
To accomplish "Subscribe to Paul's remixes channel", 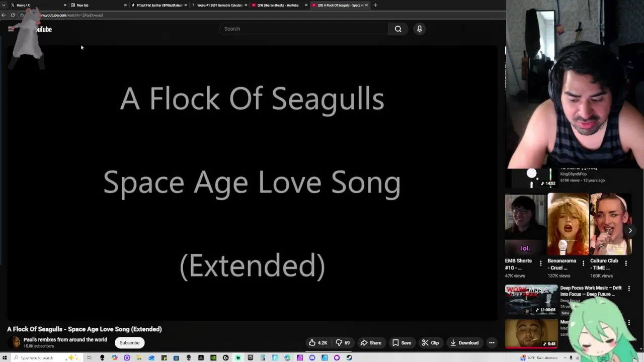I will pos(129,343).
